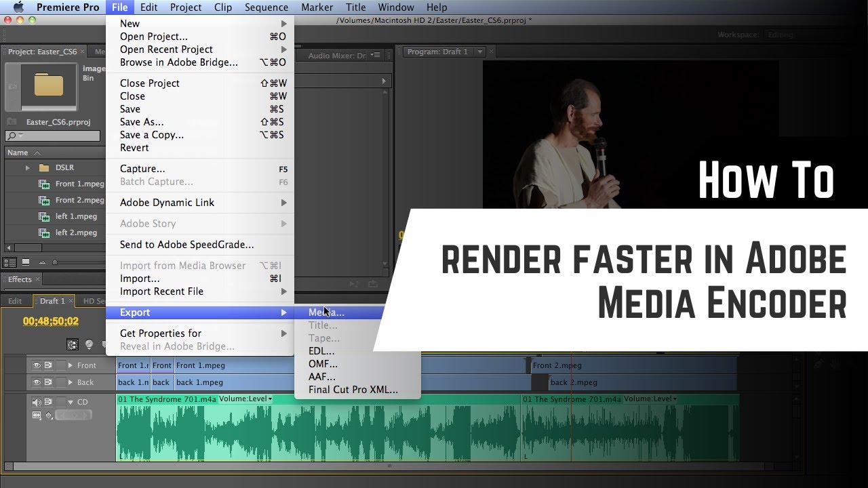
Task: Sort project items by Name column
Action: (x=18, y=152)
